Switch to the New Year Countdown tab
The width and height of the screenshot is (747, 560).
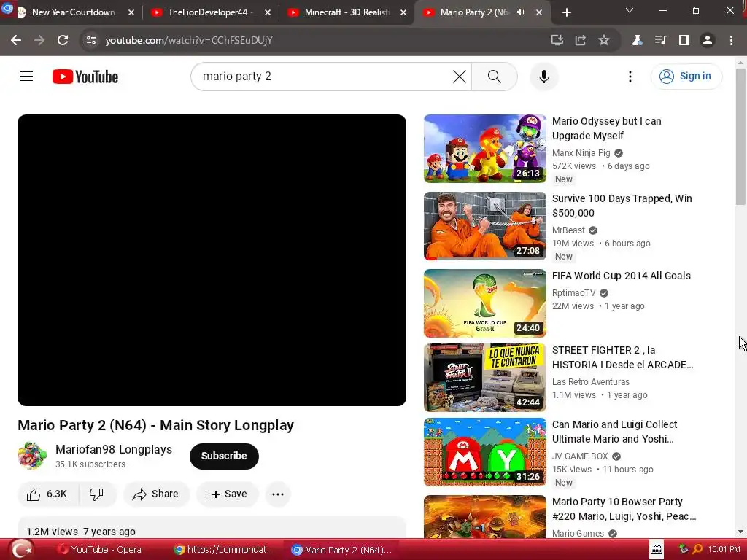(x=73, y=12)
